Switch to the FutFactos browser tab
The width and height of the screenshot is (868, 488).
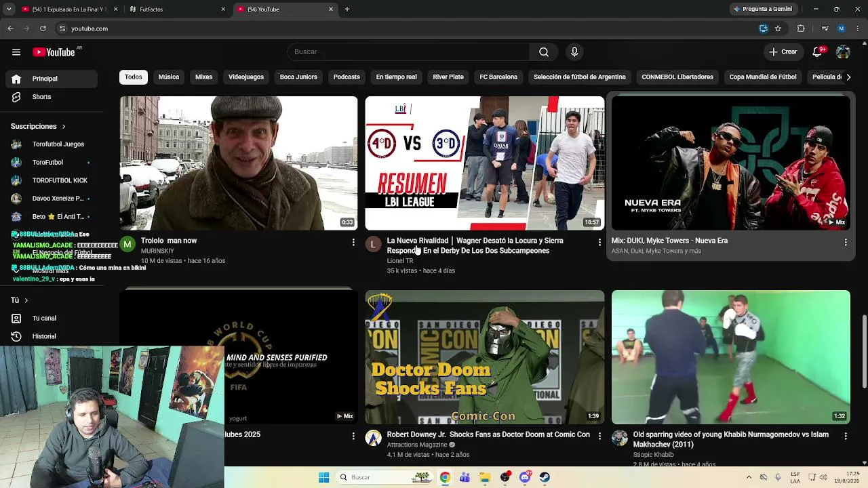click(178, 9)
